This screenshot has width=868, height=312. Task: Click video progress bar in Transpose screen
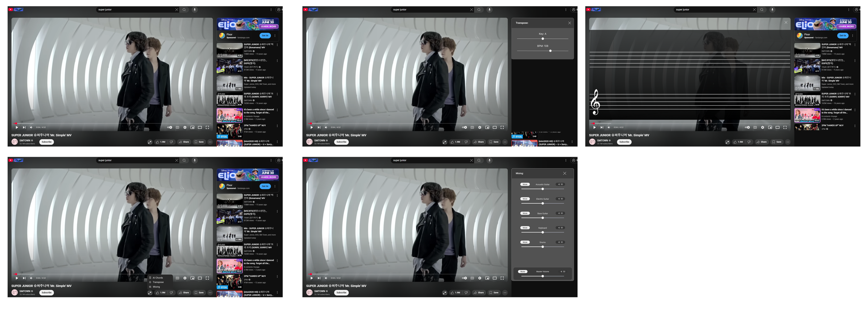click(407, 123)
